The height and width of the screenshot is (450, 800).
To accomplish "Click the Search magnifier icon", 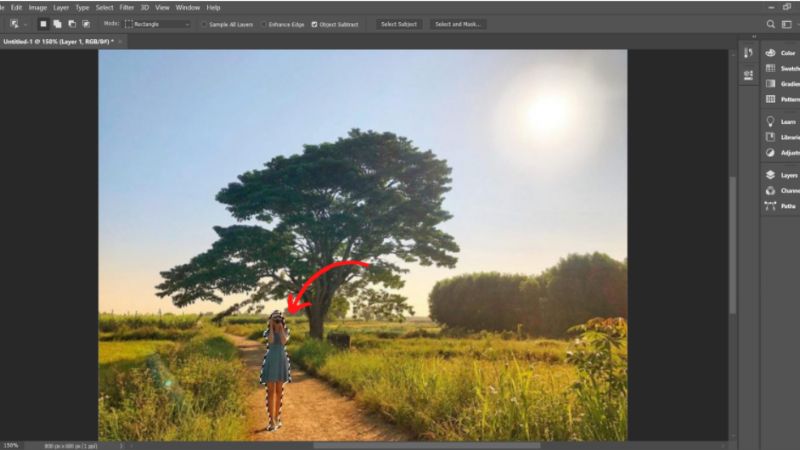I will 770,24.
